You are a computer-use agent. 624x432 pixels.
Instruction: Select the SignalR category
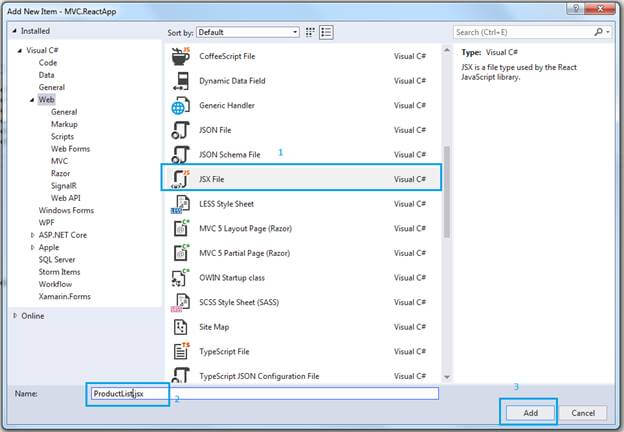pyautogui.click(x=64, y=186)
